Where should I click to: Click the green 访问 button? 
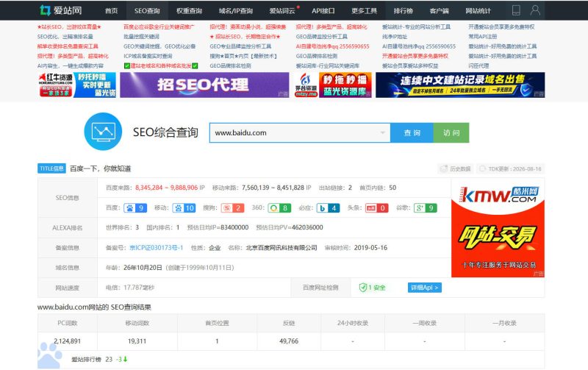point(451,132)
